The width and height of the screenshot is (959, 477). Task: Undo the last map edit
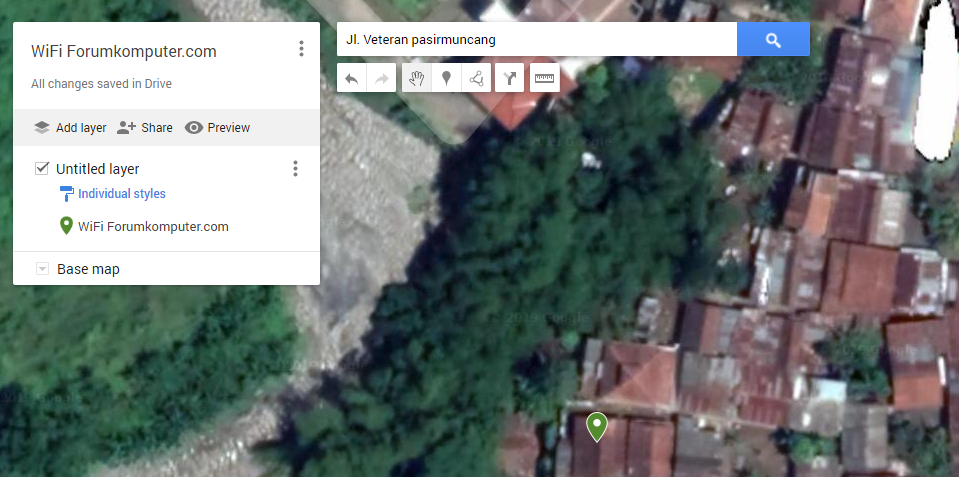(352, 78)
